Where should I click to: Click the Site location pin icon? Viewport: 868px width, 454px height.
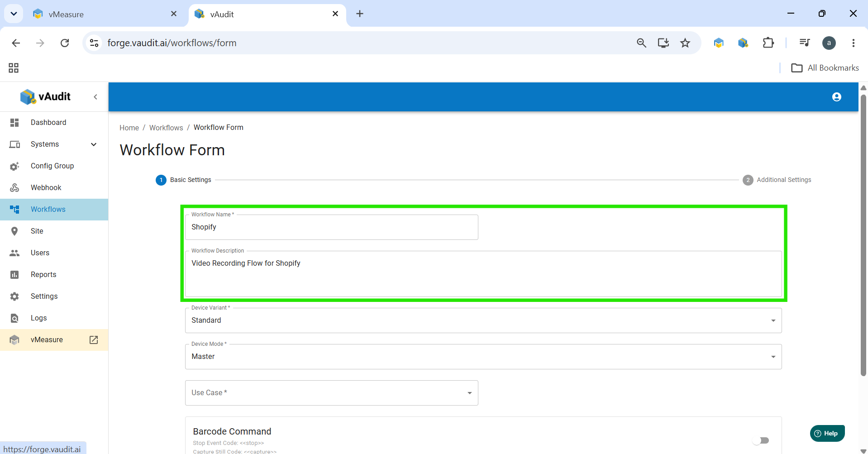click(14, 231)
